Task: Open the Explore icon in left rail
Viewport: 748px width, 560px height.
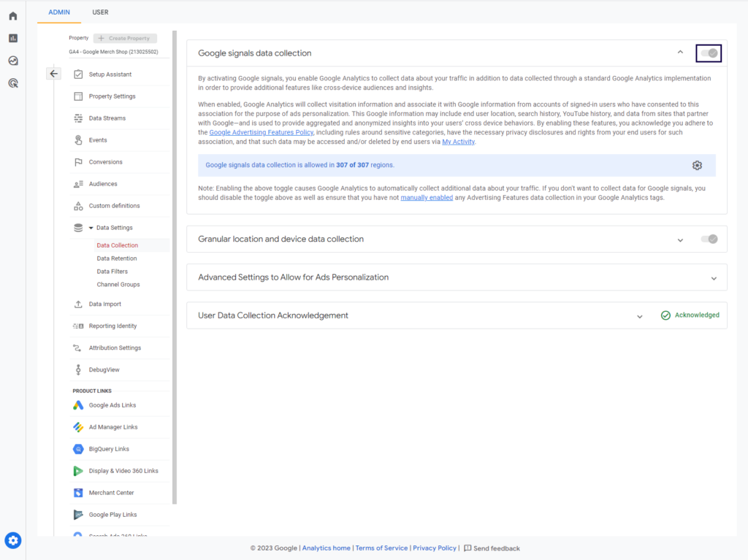Action: coord(13,61)
